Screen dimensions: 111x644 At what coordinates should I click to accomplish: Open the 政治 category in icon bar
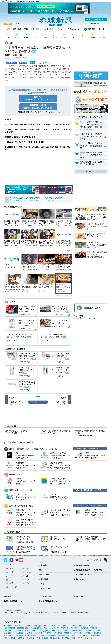tap(16, 36)
